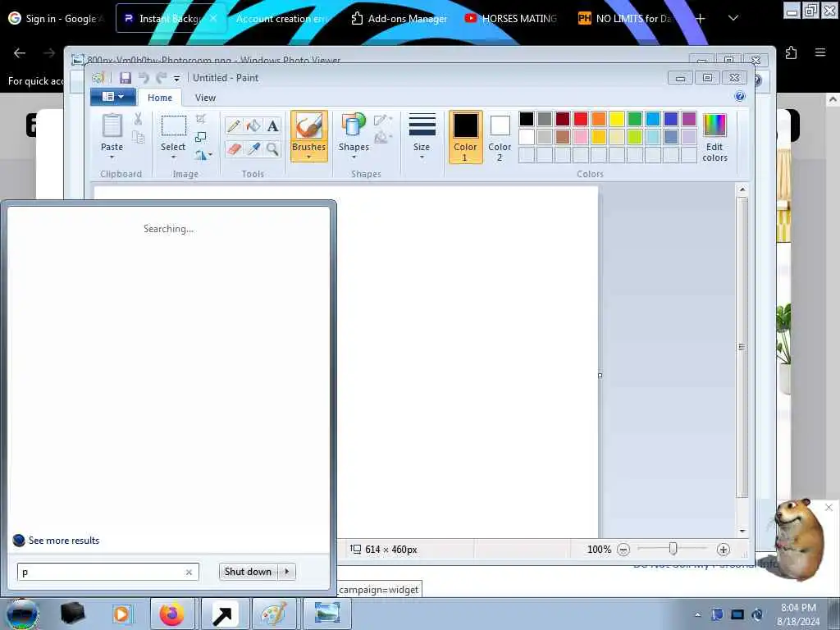The width and height of the screenshot is (840, 630).
Task: Open Firefox from the taskbar
Action: [x=172, y=614]
